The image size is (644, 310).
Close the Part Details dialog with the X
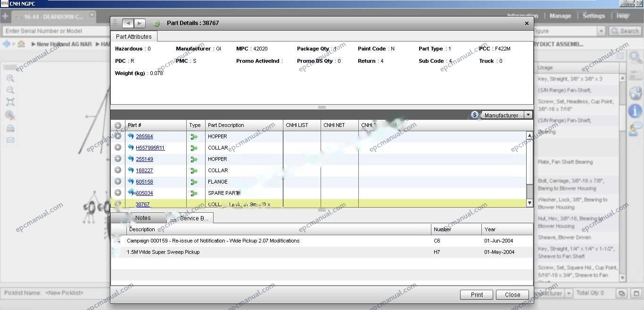click(527, 23)
